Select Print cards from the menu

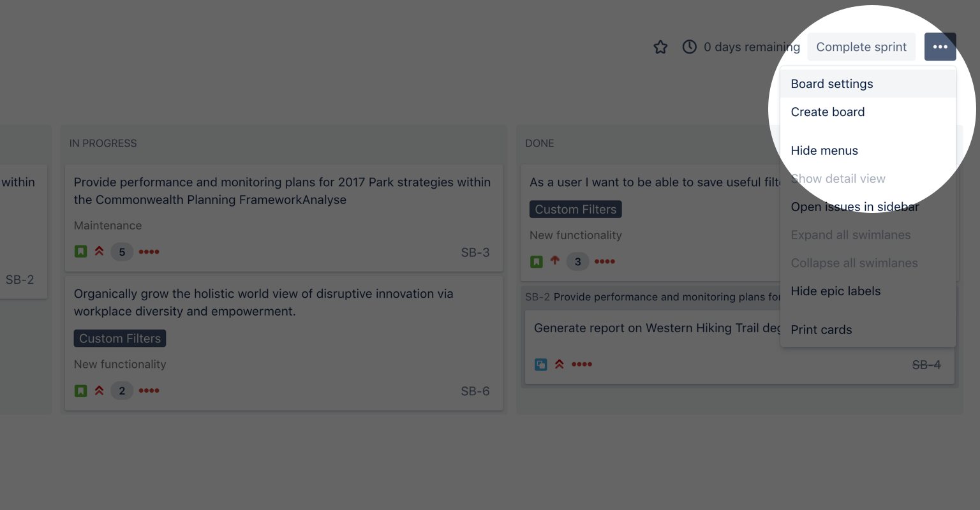[821, 330]
